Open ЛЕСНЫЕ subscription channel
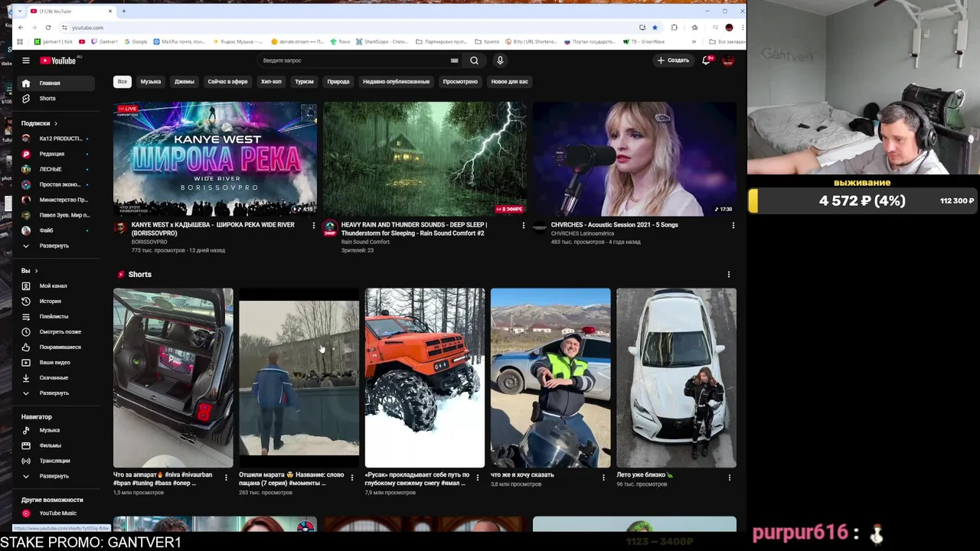 (x=55, y=169)
